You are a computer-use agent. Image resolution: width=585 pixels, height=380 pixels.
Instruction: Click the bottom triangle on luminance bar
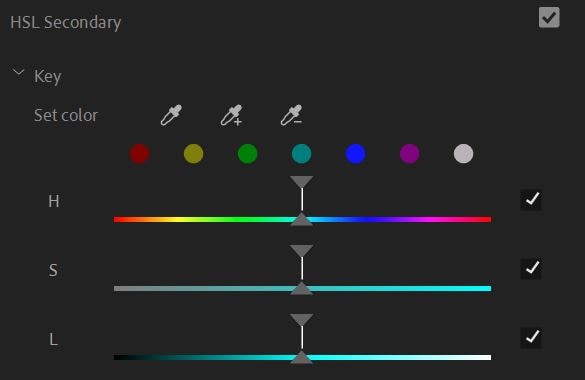(301, 358)
